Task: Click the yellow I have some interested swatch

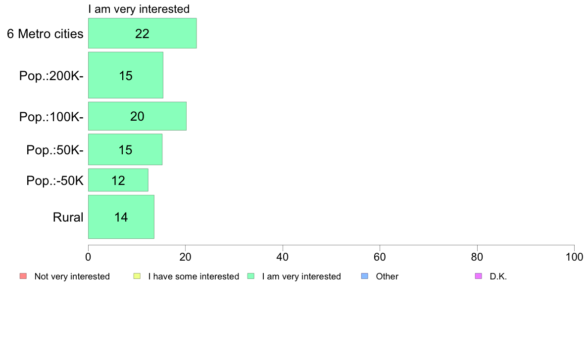Action: [137, 276]
